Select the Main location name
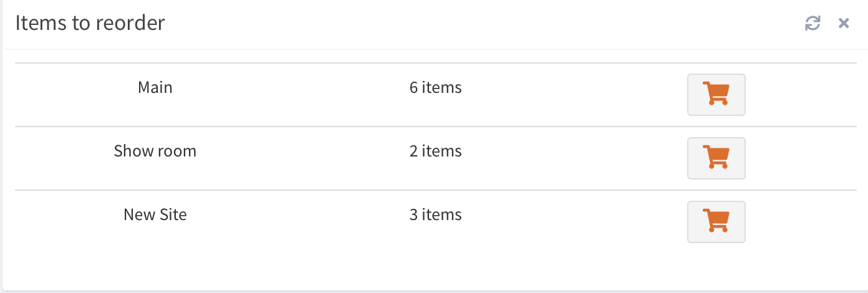Viewport: 868px width, 293px height. coord(155,88)
